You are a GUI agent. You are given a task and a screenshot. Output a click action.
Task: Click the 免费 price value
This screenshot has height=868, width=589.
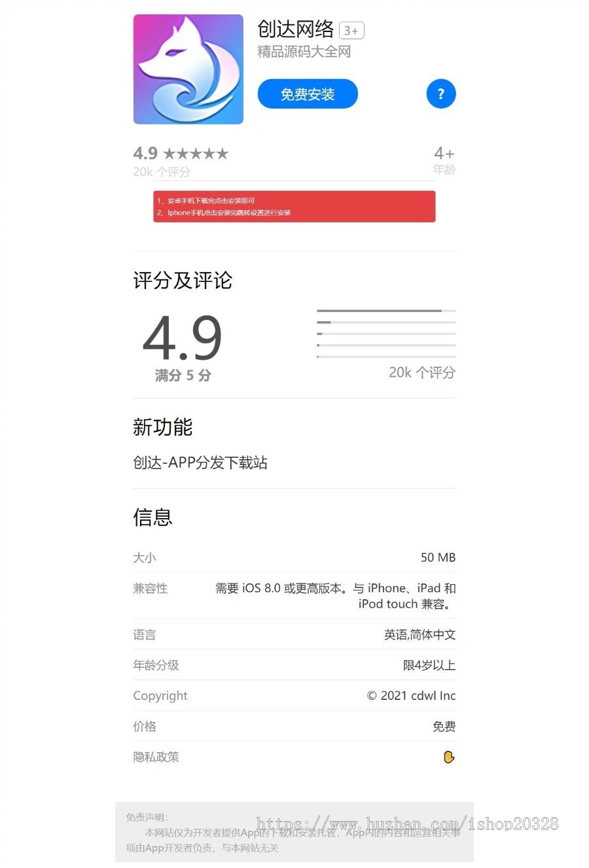[444, 727]
